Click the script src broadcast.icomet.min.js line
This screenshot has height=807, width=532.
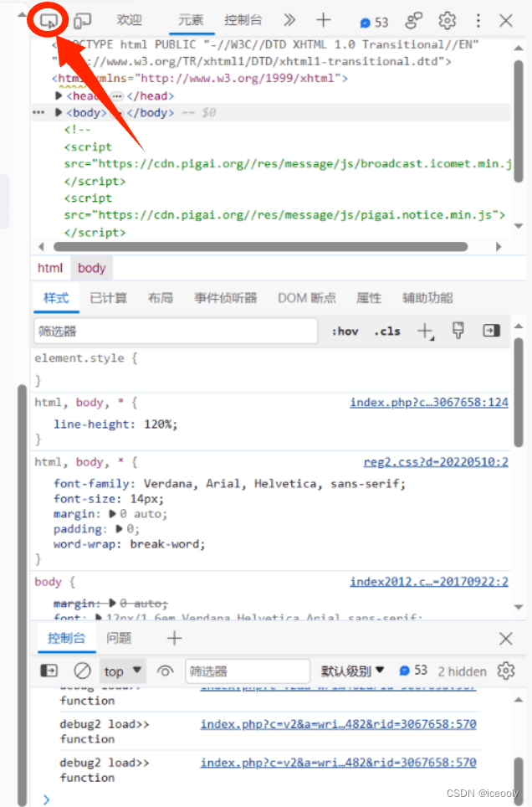288,164
